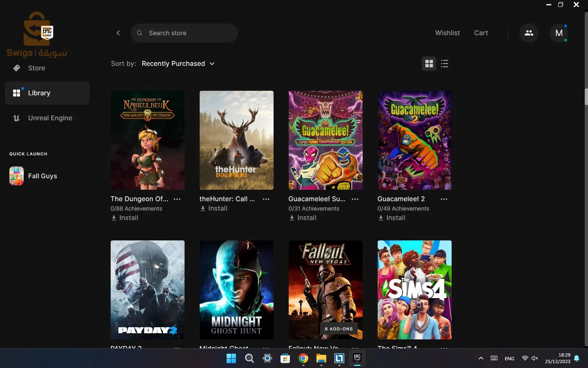Open the clock and date panel

coord(558,359)
